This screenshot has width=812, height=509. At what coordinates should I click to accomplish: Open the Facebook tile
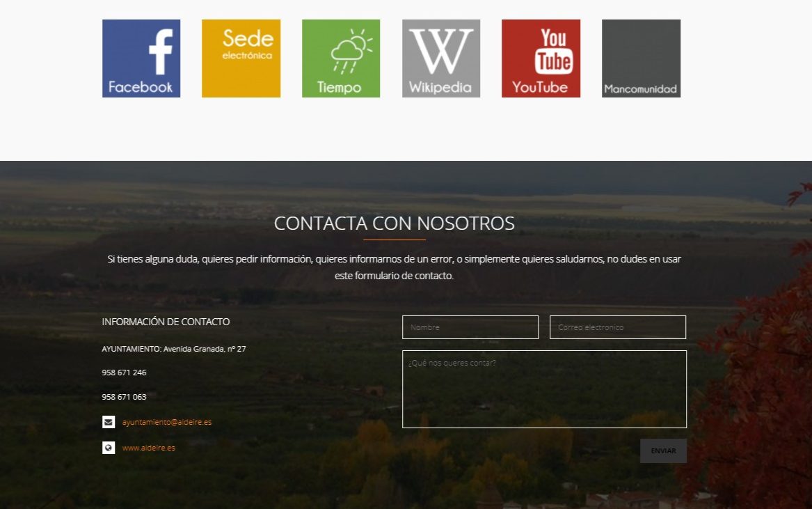tap(141, 58)
